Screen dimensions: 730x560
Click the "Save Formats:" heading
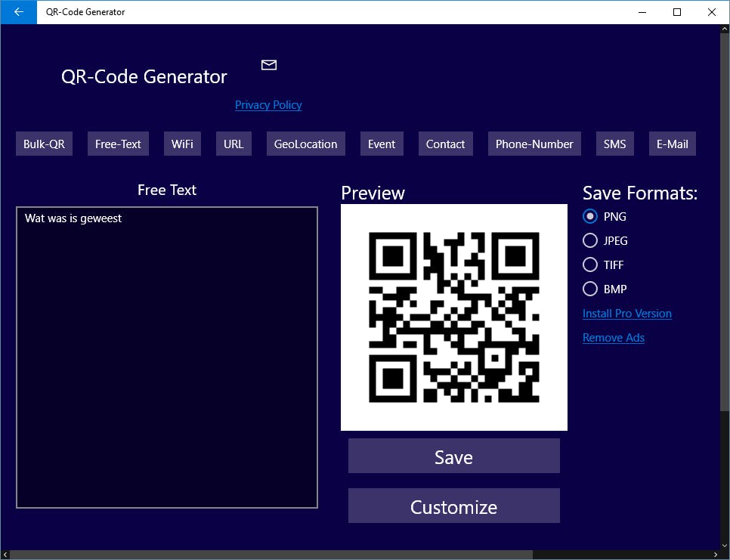tap(639, 193)
